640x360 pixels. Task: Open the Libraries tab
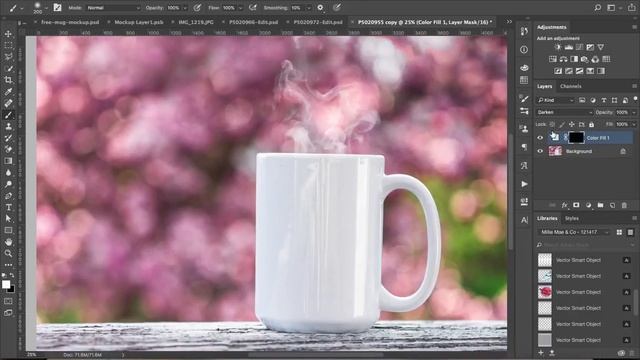(x=547, y=219)
